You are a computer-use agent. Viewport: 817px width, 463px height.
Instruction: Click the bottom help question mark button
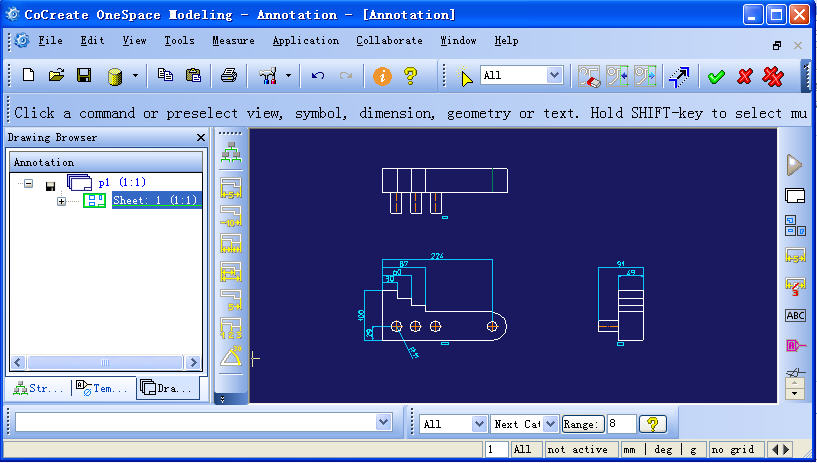tap(652, 424)
